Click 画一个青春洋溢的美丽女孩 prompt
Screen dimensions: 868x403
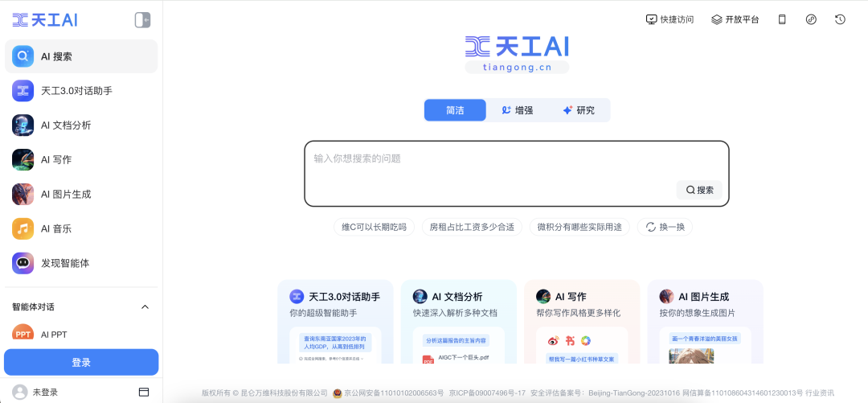tap(706, 338)
